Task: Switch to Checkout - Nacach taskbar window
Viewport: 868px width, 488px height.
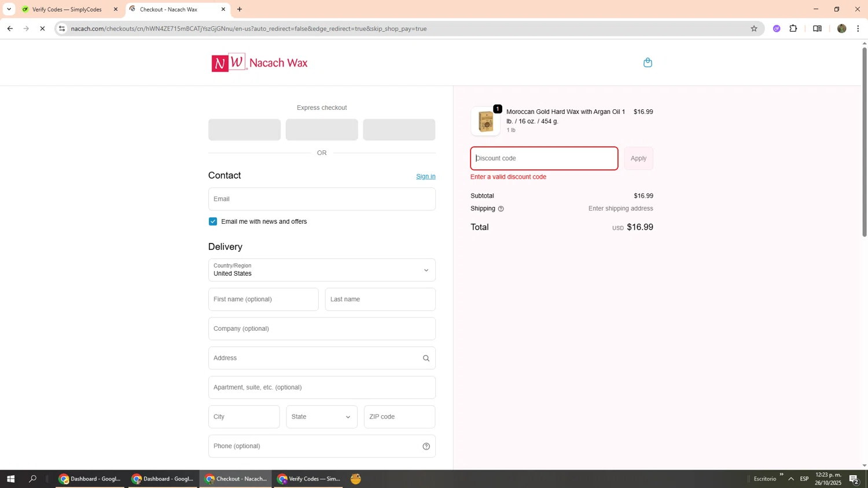Action: tap(236, 479)
